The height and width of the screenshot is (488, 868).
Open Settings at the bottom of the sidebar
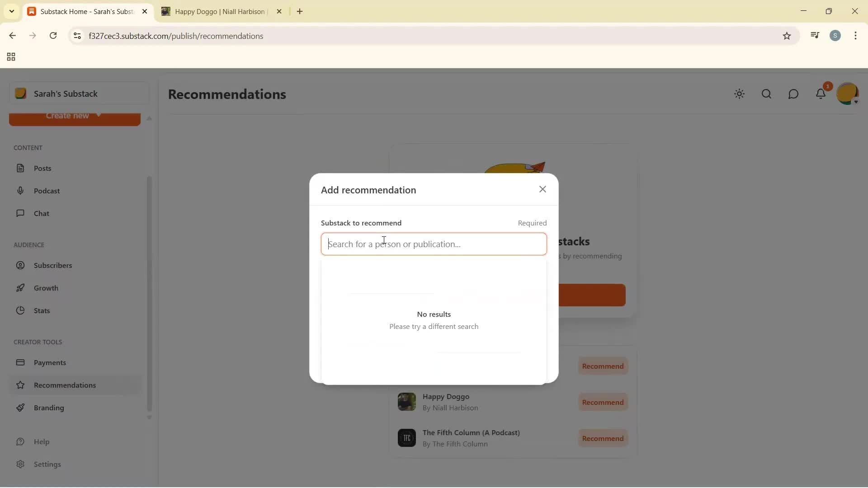47,464
